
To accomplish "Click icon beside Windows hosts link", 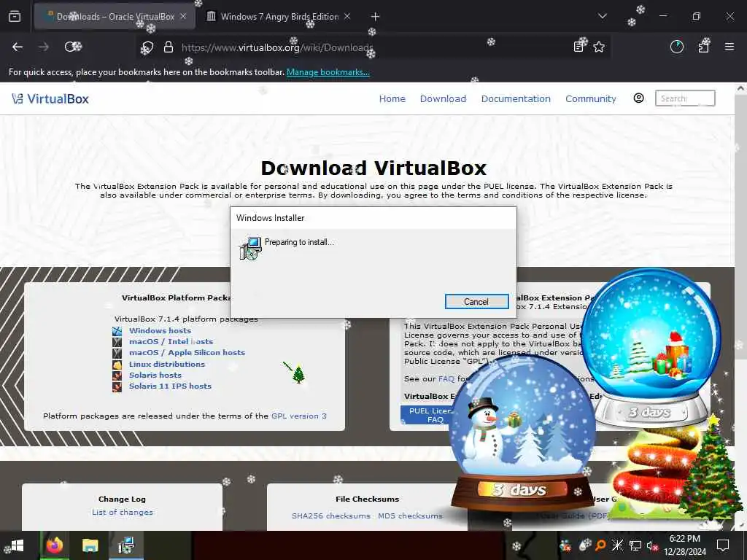I will [117, 330].
